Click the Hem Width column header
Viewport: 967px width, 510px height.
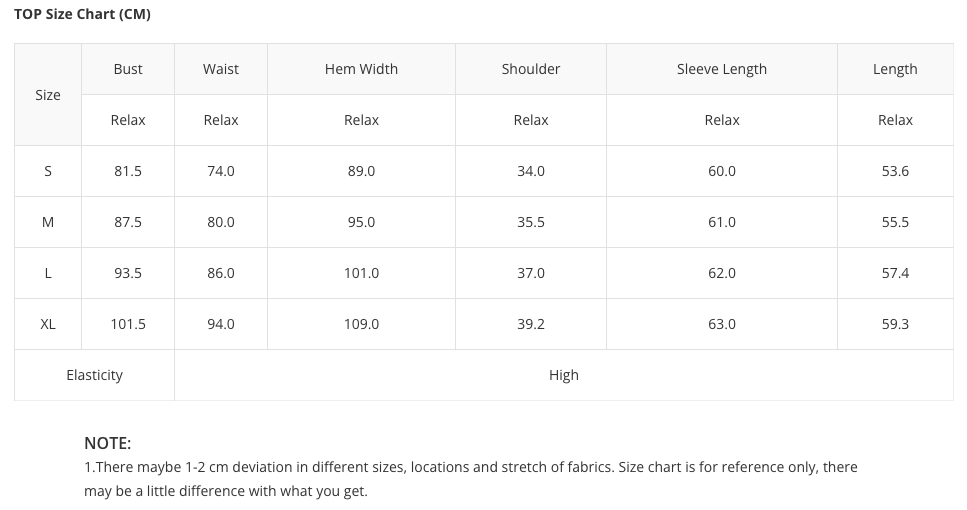[x=361, y=69]
